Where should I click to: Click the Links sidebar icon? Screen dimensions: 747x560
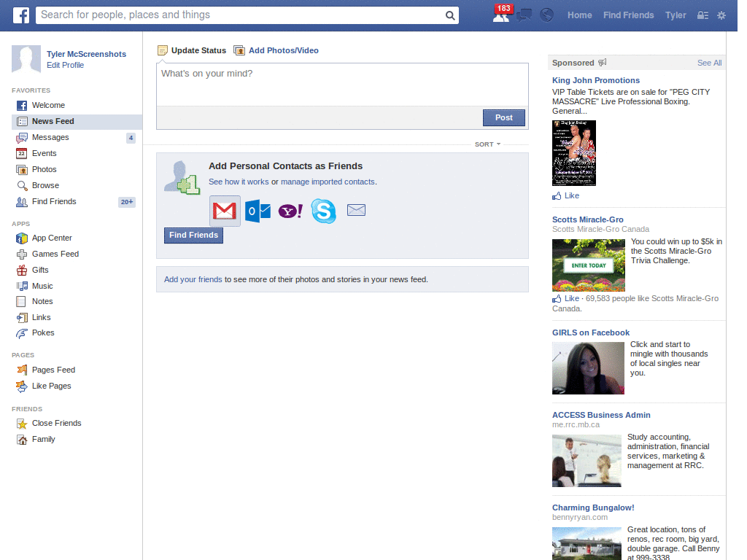tap(21, 318)
